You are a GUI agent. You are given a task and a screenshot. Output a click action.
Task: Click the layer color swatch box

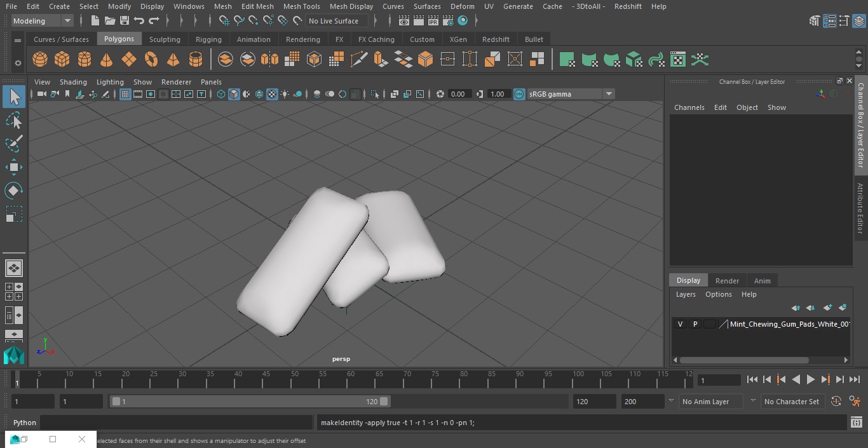point(709,324)
